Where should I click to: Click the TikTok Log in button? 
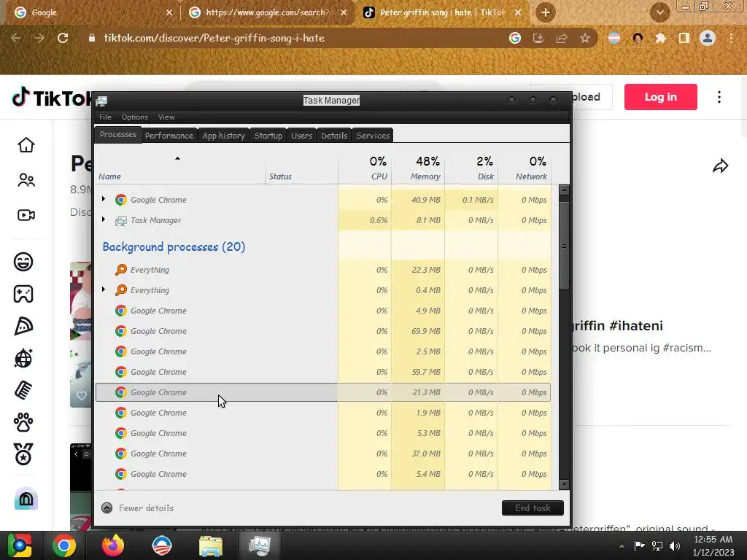[x=660, y=97]
